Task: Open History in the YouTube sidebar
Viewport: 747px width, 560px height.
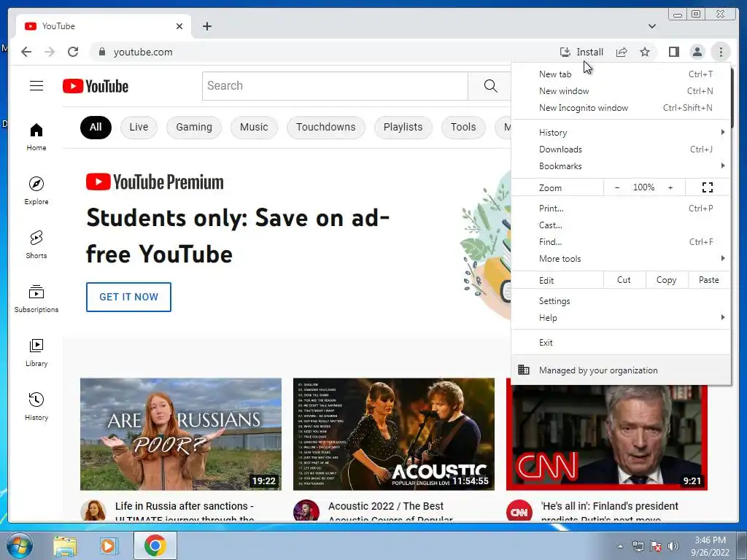Action: point(36,406)
